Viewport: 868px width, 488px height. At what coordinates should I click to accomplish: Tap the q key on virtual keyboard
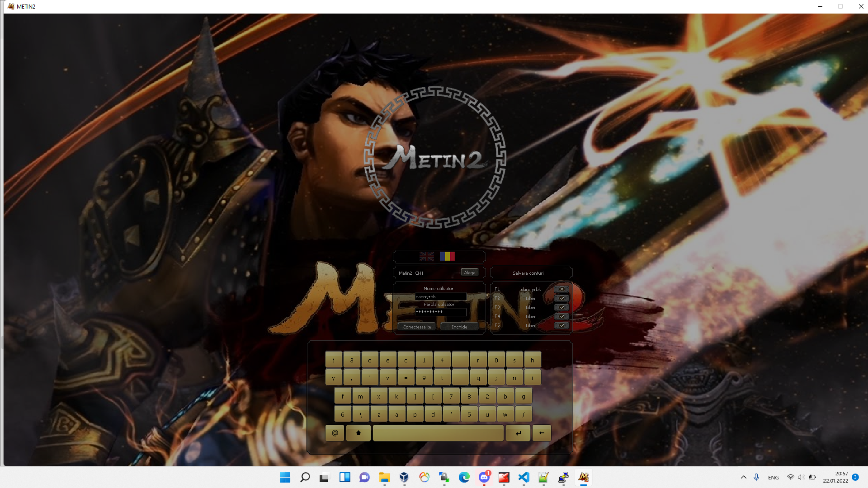pyautogui.click(x=478, y=378)
